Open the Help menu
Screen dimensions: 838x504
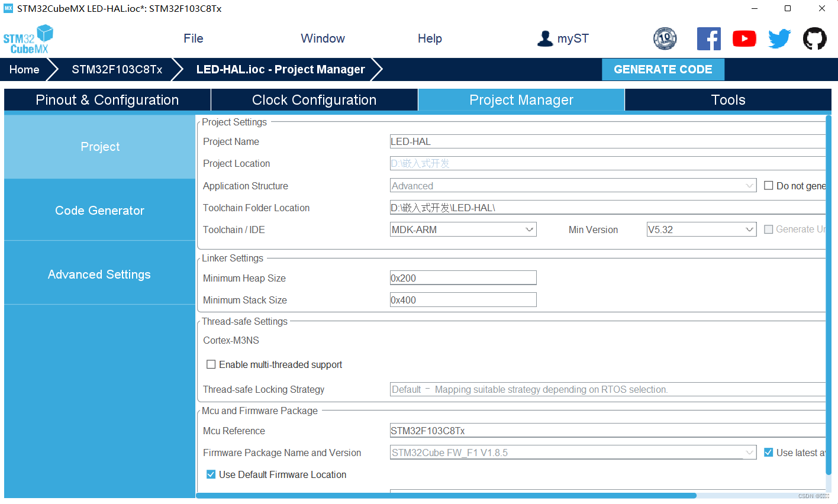[430, 38]
